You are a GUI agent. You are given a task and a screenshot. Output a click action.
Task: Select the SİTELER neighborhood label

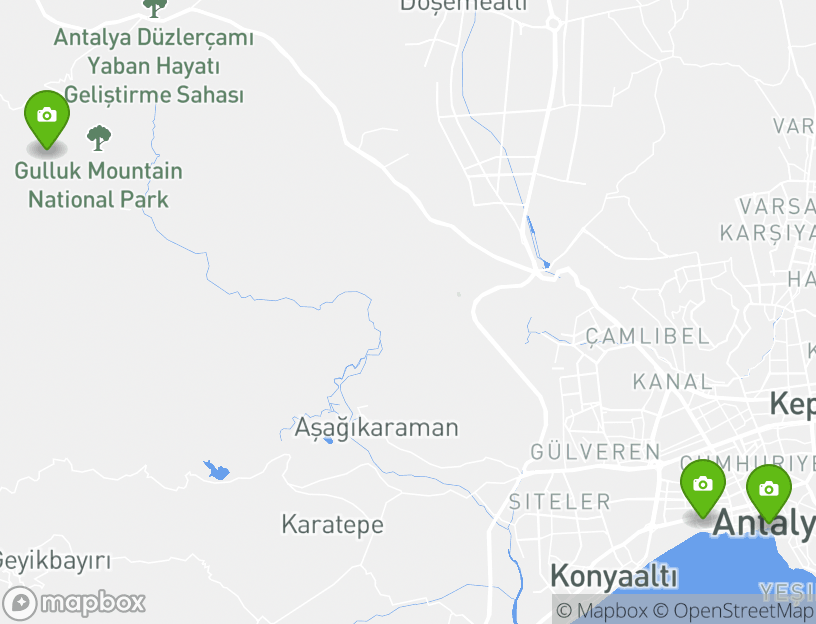[x=560, y=502]
